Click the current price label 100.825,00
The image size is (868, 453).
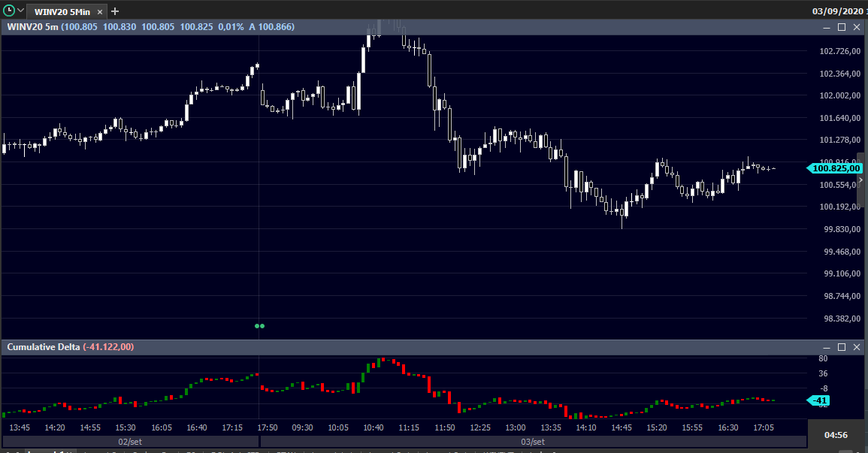click(835, 168)
